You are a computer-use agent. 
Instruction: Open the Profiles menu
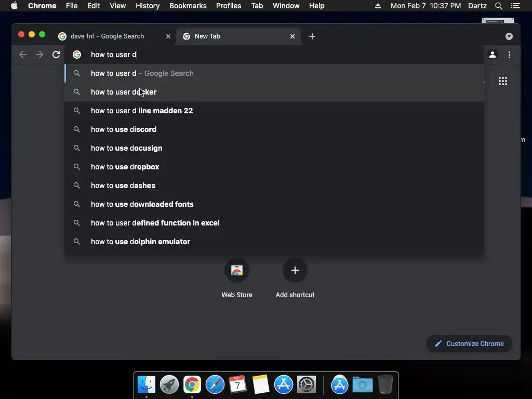click(229, 6)
